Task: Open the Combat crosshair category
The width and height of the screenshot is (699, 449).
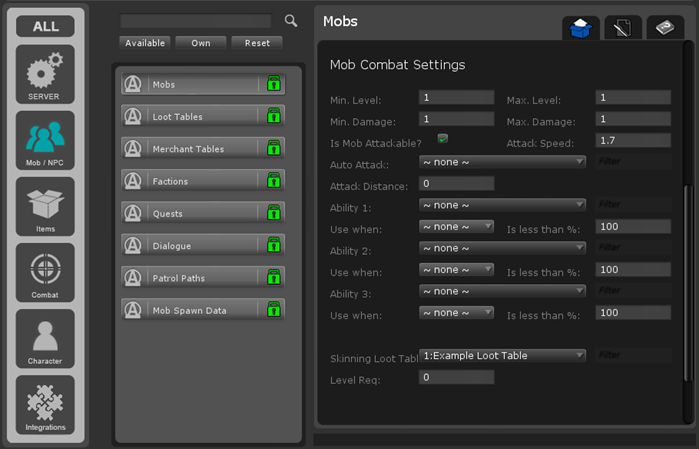Action: pos(45,272)
